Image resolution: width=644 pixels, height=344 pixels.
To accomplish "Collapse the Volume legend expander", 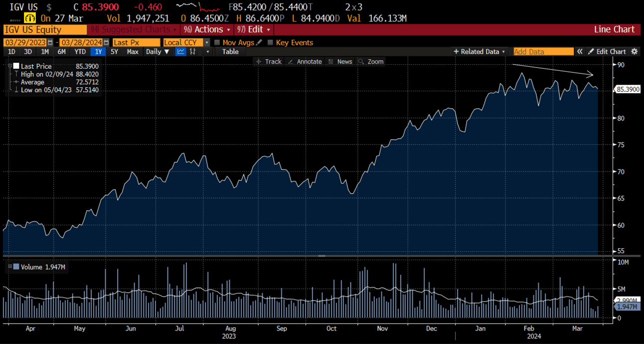I will pos(9,267).
